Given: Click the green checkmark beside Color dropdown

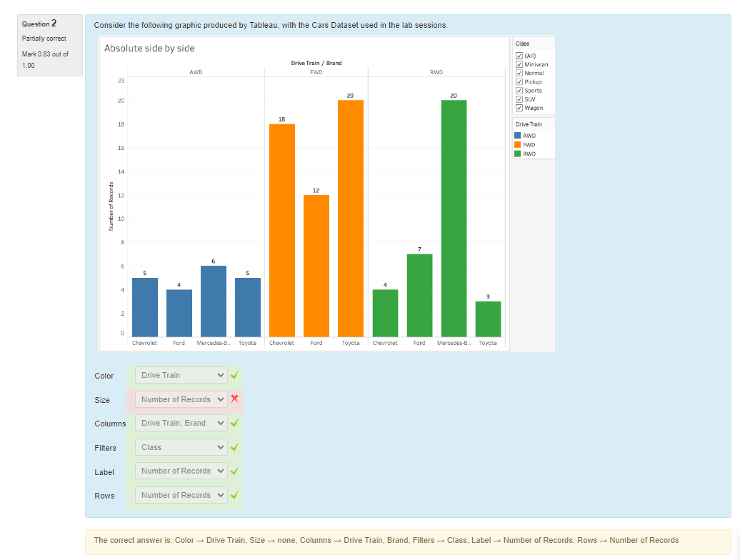Looking at the screenshot, I should click(234, 375).
